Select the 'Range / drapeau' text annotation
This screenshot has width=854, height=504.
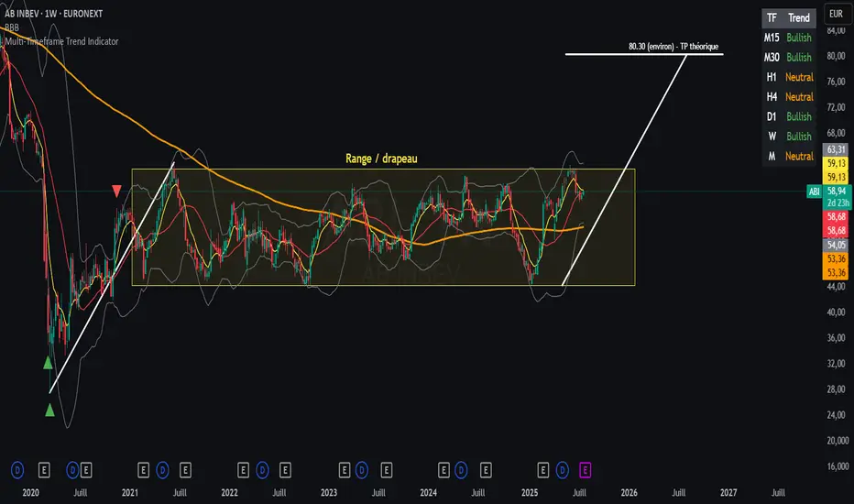point(382,159)
